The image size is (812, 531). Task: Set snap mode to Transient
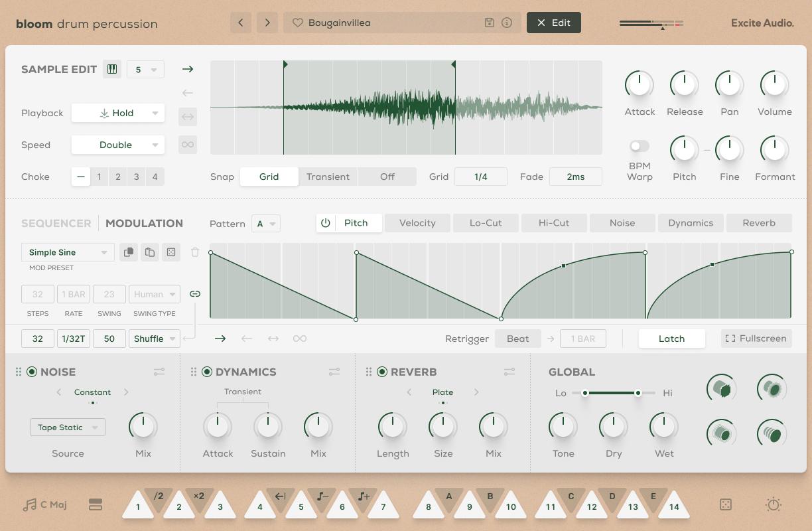[328, 177]
